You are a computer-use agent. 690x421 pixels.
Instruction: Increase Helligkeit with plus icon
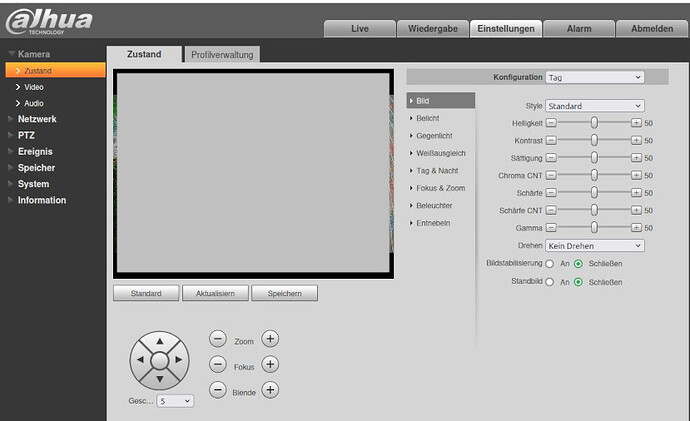[636, 122]
